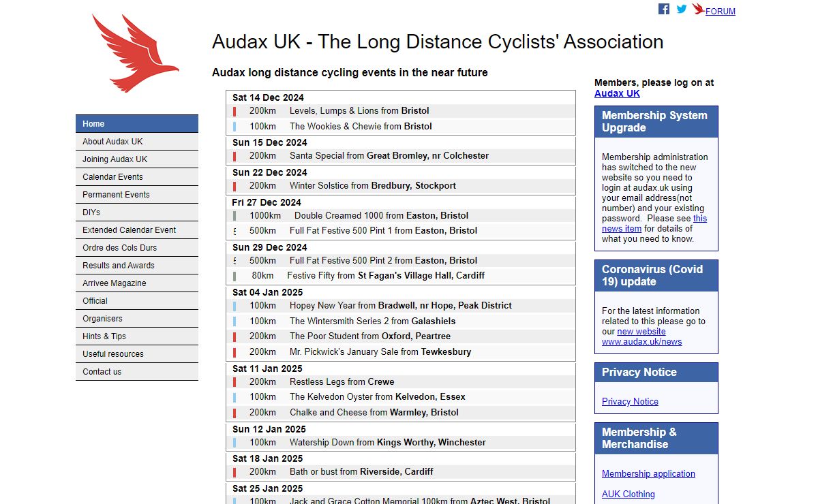Open Ordre des Cols Durs page

[x=137, y=248]
